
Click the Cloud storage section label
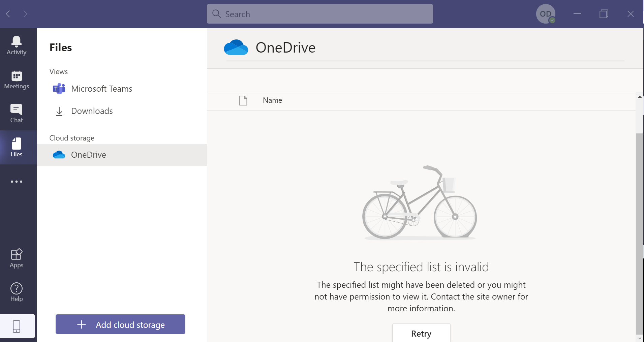[x=72, y=138]
